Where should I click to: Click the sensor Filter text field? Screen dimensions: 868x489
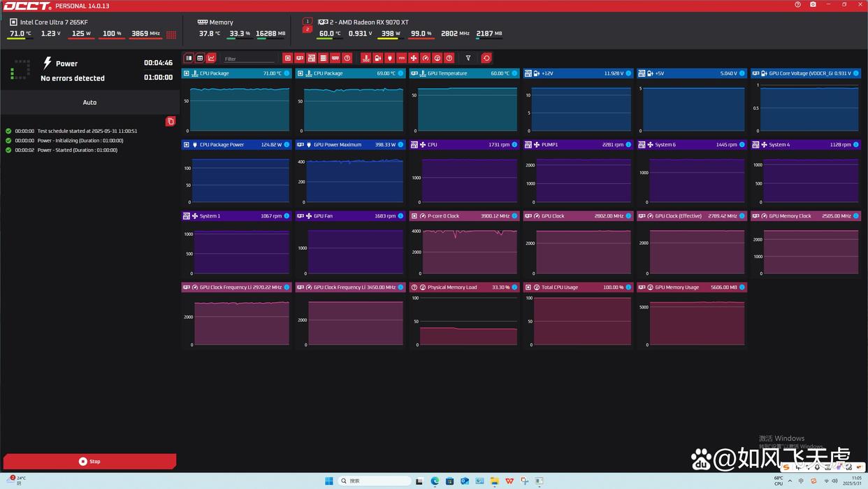[249, 59]
